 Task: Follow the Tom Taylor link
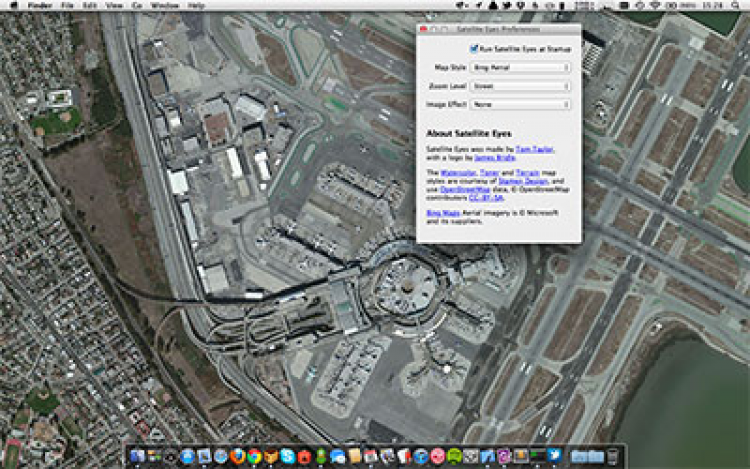click(x=534, y=149)
